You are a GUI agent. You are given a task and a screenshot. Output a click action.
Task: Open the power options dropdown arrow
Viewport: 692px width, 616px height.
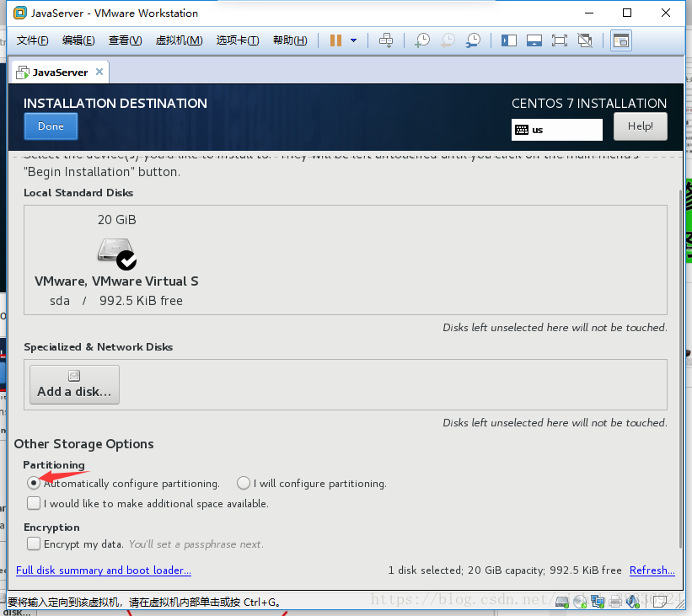353,40
